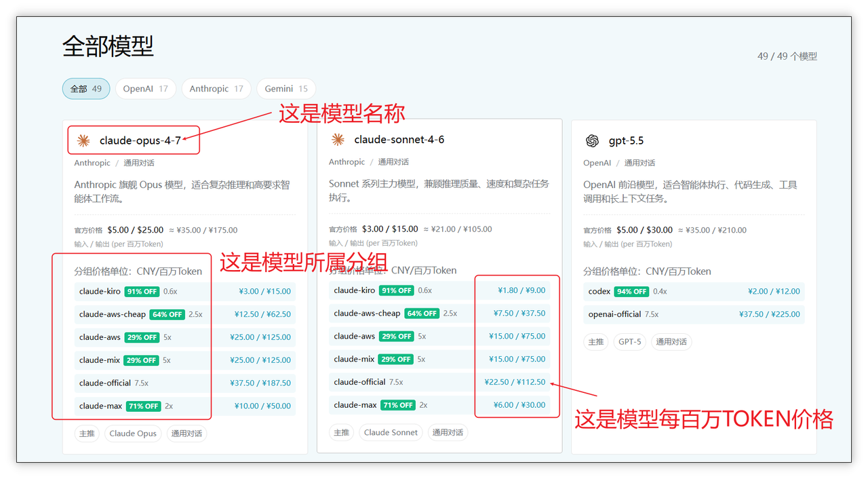Click the ¥12.50 / ¥62.50 price
868x479 pixels.
[262, 315]
